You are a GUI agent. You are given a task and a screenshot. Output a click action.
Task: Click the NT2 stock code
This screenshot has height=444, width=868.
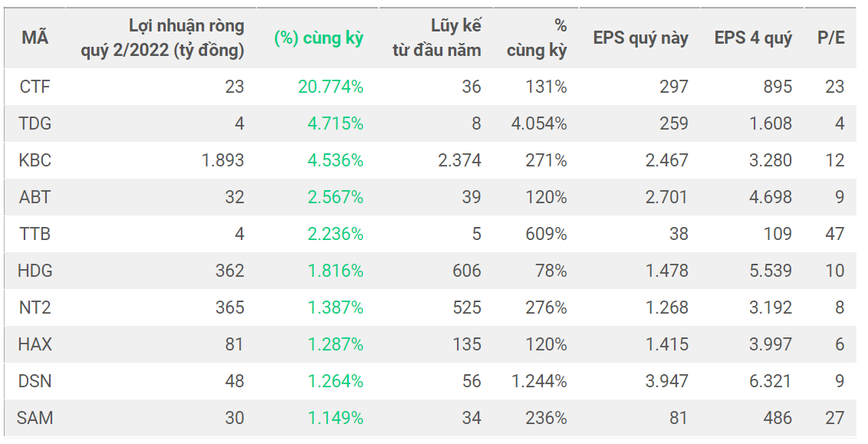[35, 308]
